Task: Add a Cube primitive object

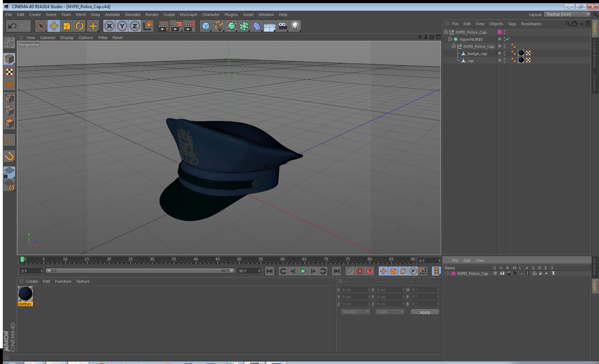Action: coord(206,26)
